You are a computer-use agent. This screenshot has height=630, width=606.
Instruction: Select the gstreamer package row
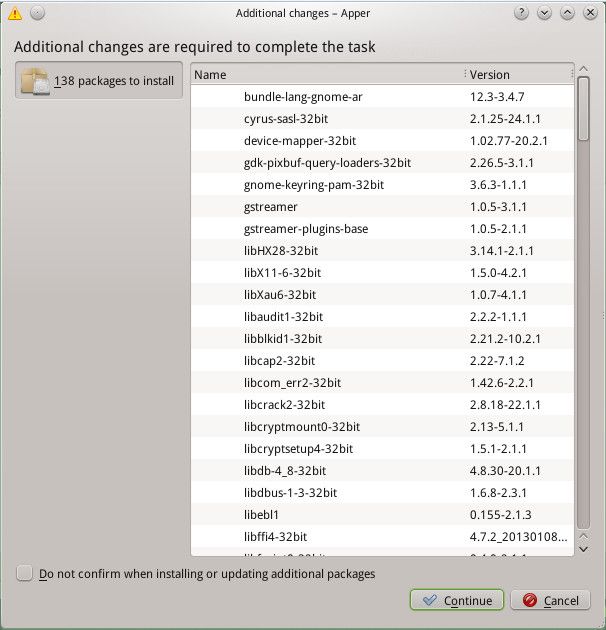tap(271, 207)
